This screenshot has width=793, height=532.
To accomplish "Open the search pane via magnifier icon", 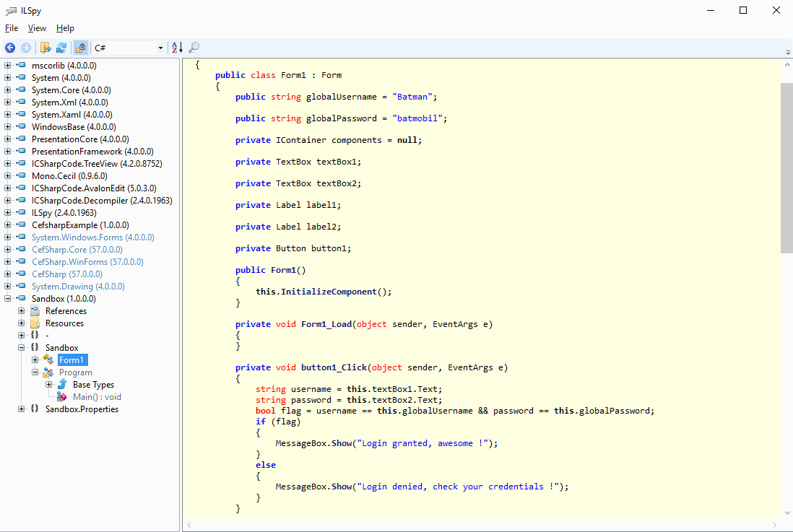I will tap(192, 48).
